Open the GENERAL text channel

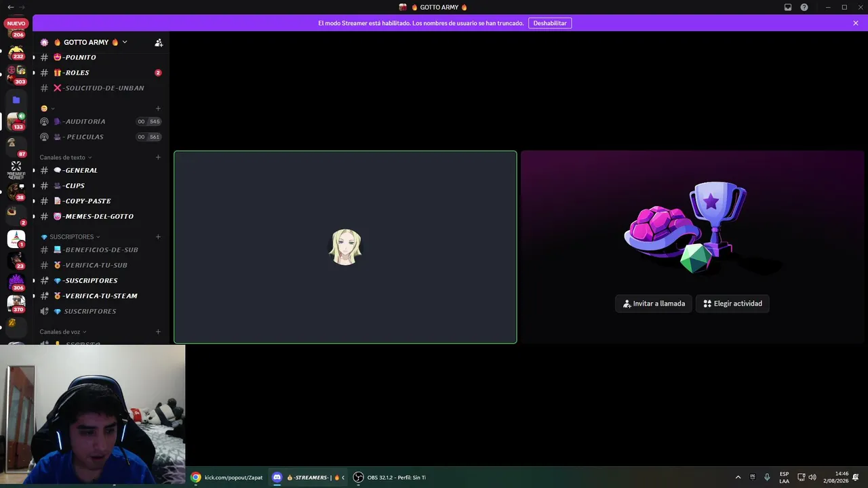point(99,170)
